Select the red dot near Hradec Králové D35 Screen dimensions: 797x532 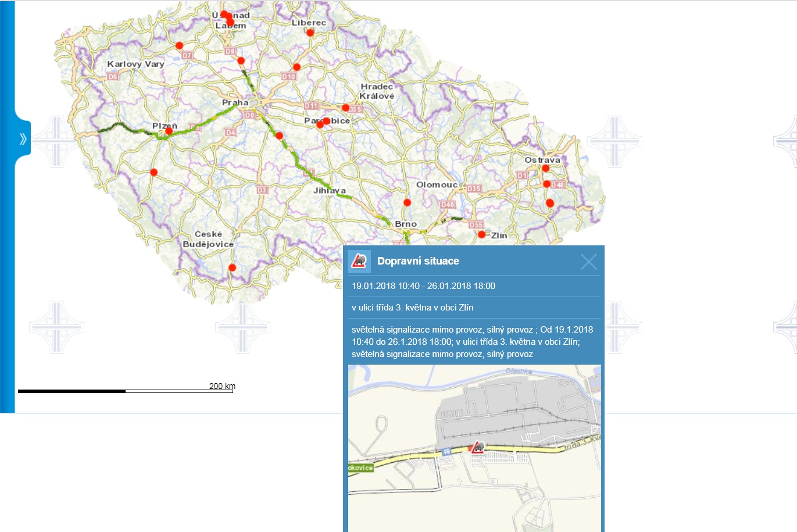pyautogui.click(x=345, y=108)
